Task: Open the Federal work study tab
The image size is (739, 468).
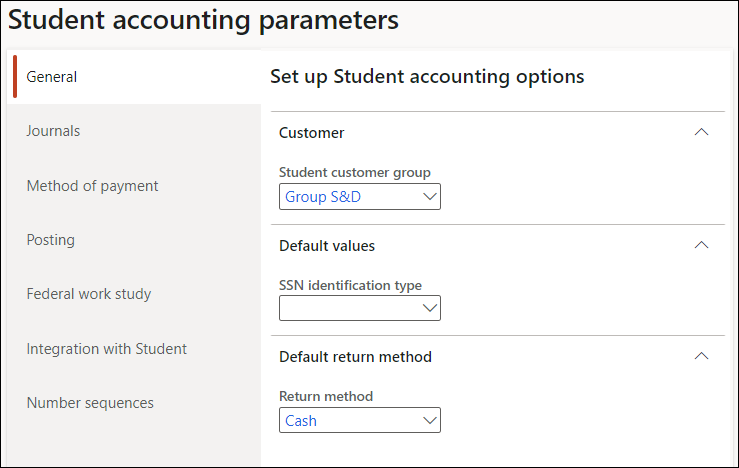Action: (x=89, y=294)
